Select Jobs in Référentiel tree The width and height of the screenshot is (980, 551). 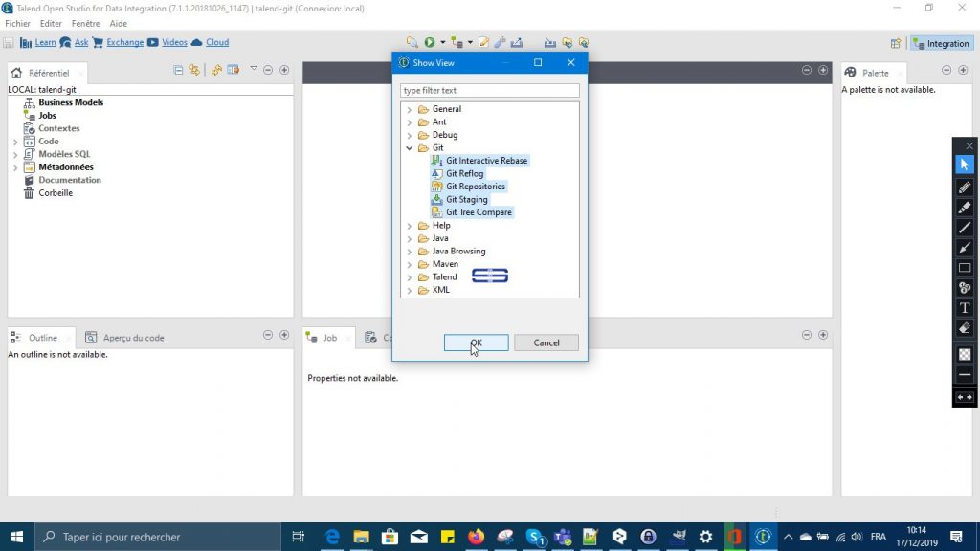click(48, 116)
